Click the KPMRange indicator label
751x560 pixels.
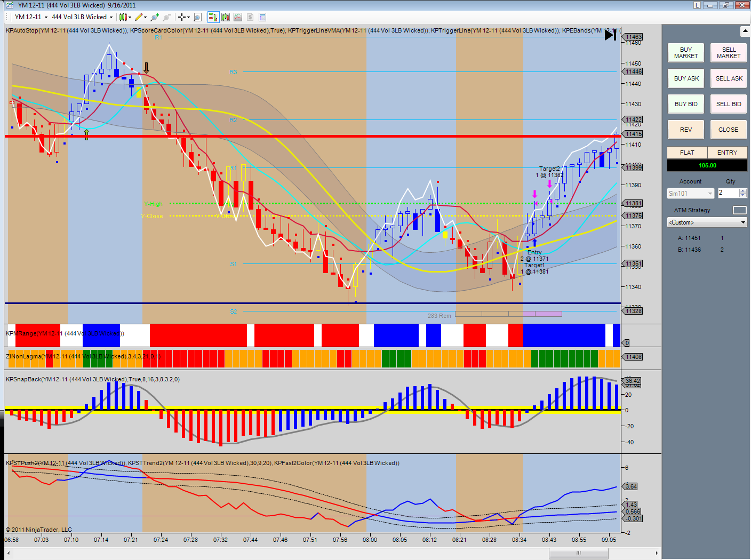click(x=65, y=333)
